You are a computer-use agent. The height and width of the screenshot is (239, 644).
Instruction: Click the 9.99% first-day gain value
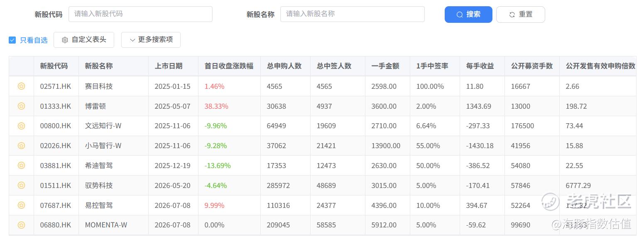pyautogui.click(x=214, y=205)
